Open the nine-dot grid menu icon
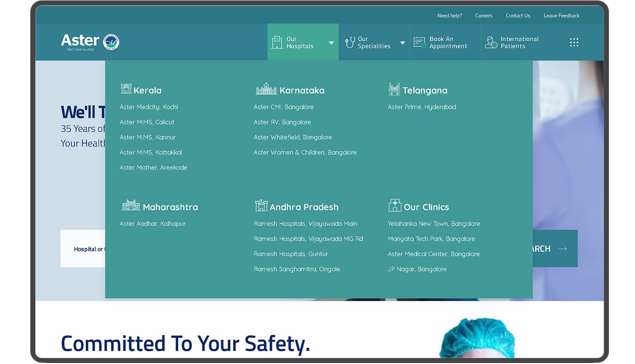Screen dimensions: 635x364 pos(574,42)
